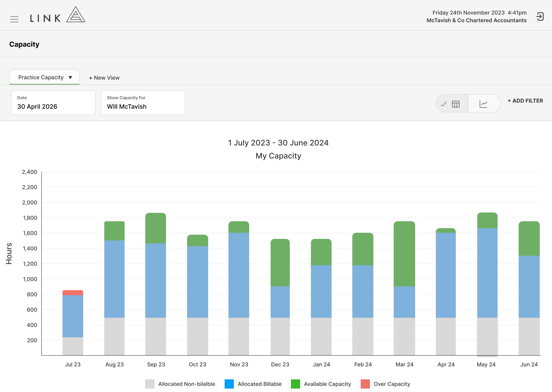Click the blue segment of the May 24 bar
The height and width of the screenshot is (392, 552).
click(487, 273)
